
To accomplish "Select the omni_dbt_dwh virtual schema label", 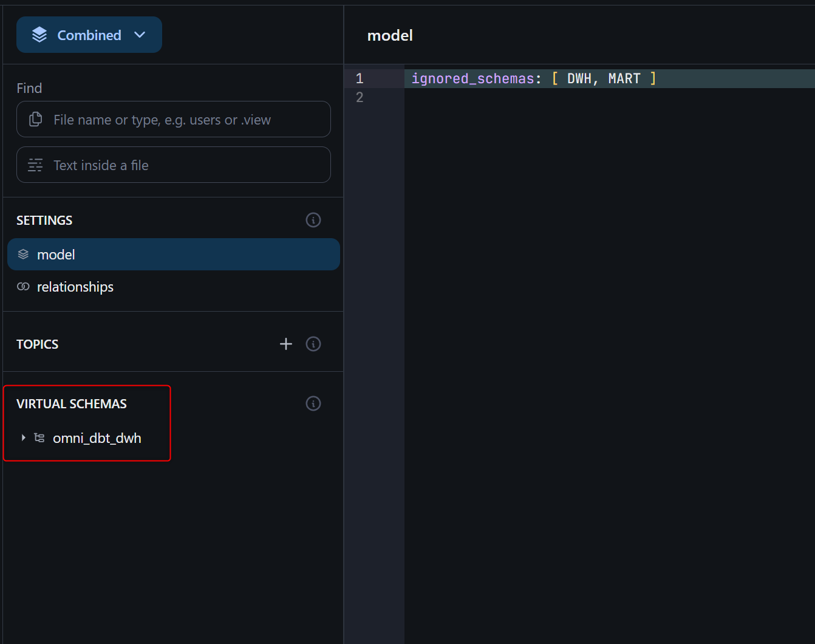I will [x=97, y=438].
